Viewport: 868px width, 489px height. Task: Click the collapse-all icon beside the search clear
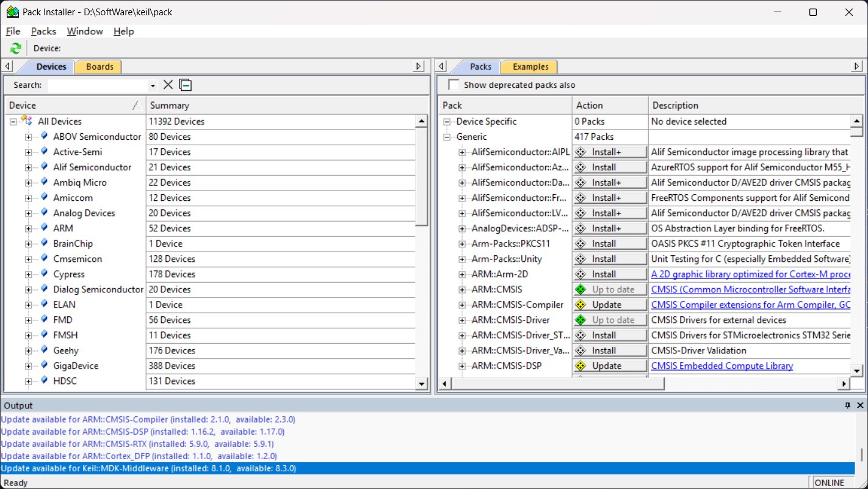[x=186, y=85]
